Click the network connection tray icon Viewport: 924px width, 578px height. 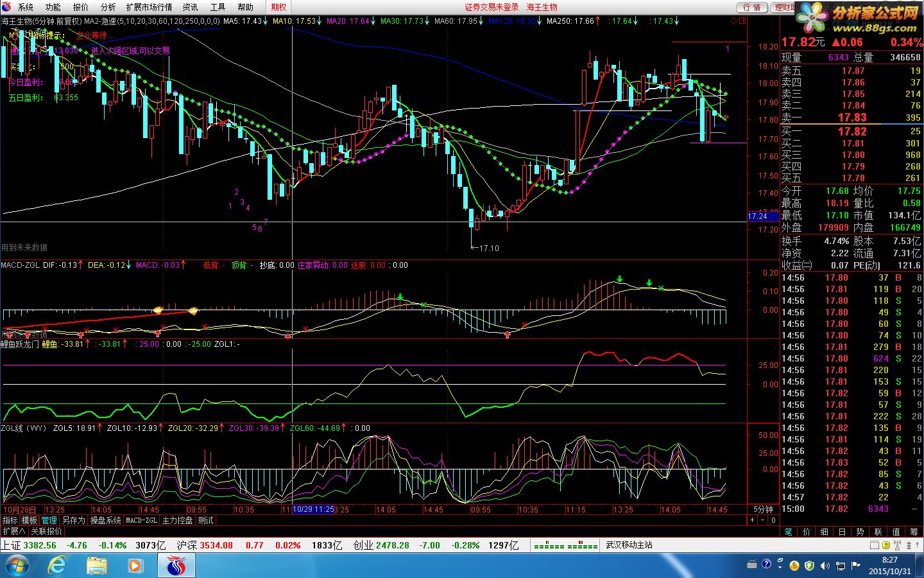pos(841,565)
